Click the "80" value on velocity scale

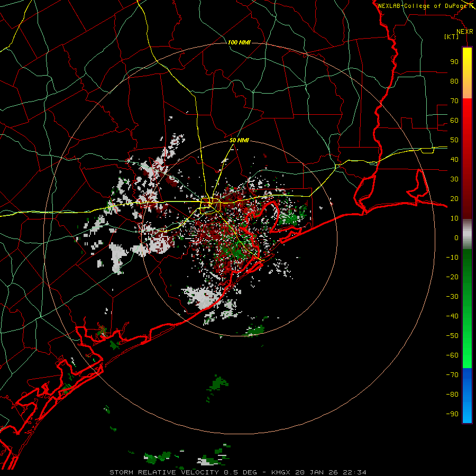tap(454, 81)
